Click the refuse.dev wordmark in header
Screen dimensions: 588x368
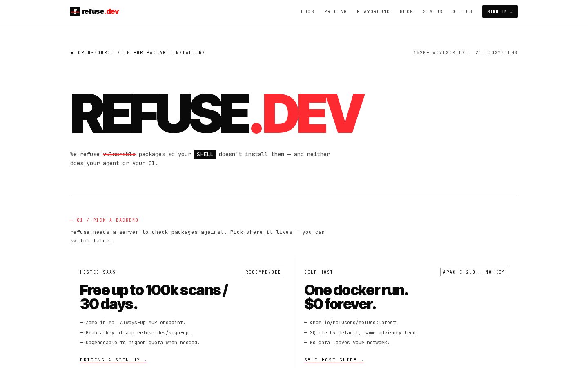pyautogui.click(x=100, y=11)
